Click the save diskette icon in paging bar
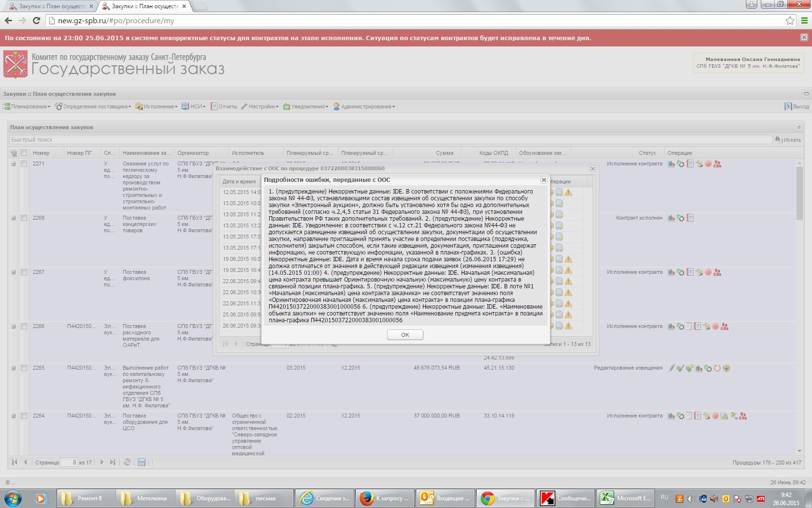Image resolution: width=812 pixels, height=508 pixels. tap(142, 463)
